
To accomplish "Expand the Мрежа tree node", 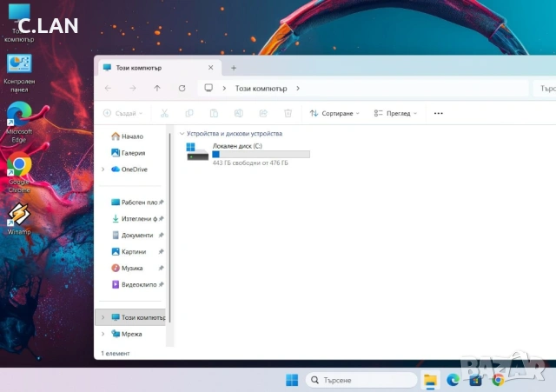I will (x=103, y=334).
